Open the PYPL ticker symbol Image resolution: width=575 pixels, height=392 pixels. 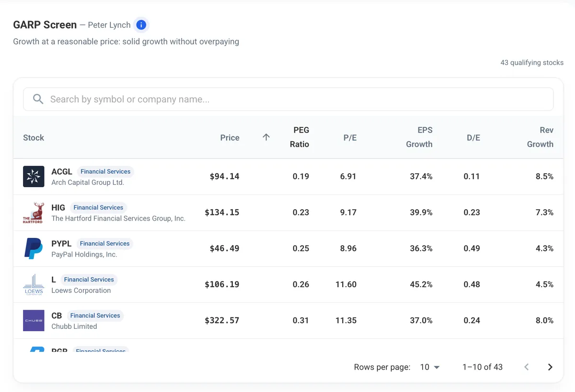[x=61, y=244]
